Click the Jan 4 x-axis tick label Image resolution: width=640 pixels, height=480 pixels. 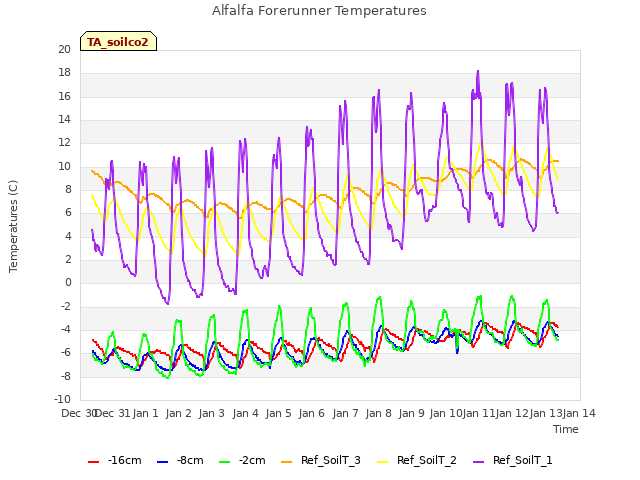click(246, 413)
